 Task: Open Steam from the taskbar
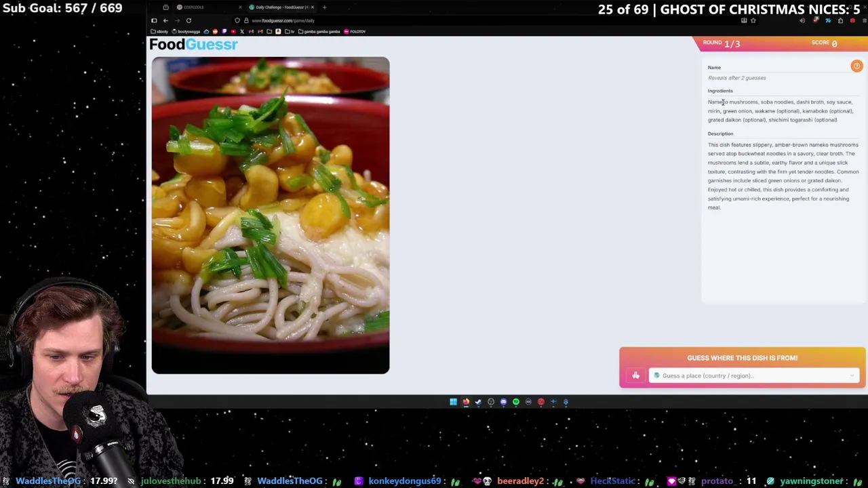pyautogui.click(x=478, y=402)
